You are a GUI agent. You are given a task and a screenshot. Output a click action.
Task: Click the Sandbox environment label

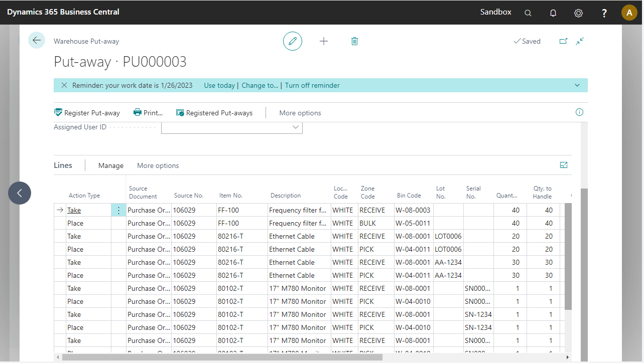pyautogui.click(x=496, y=12)
